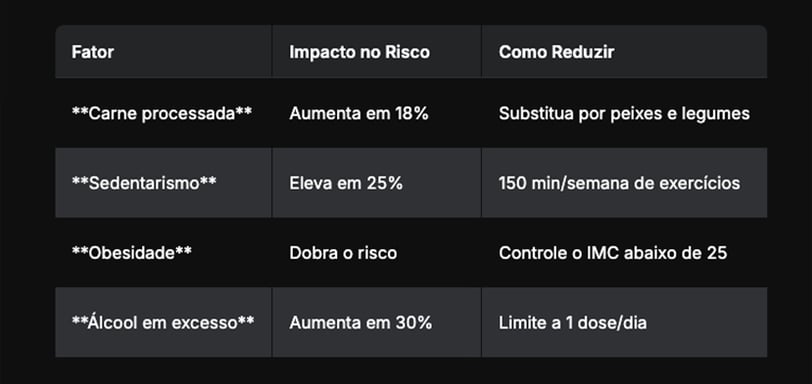Image resolution: width=812 pixels, height=384 pixels.
Task: Click the Como Reduzir column header
Action: [x=624, y=52]
